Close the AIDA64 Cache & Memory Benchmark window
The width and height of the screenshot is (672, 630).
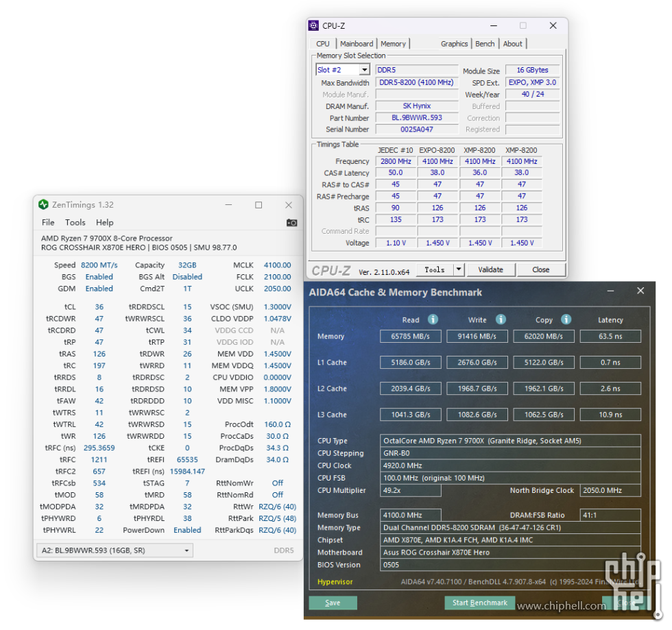(x=640, y=291)
